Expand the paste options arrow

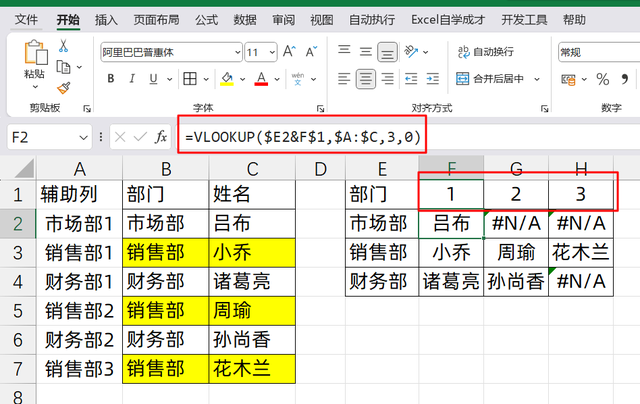(x=35, y=87)
